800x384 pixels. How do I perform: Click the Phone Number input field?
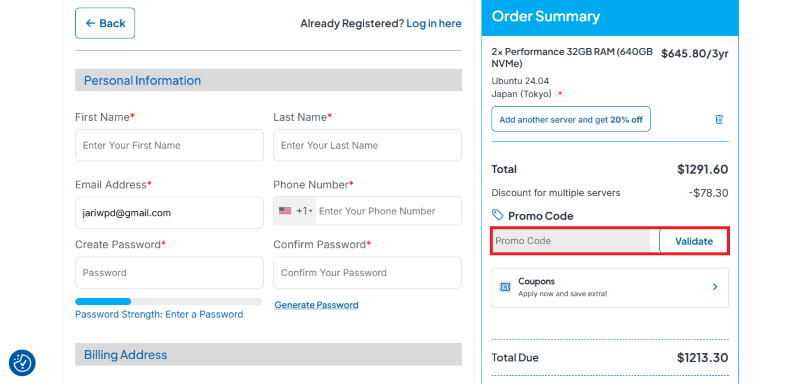click(388, 211)
